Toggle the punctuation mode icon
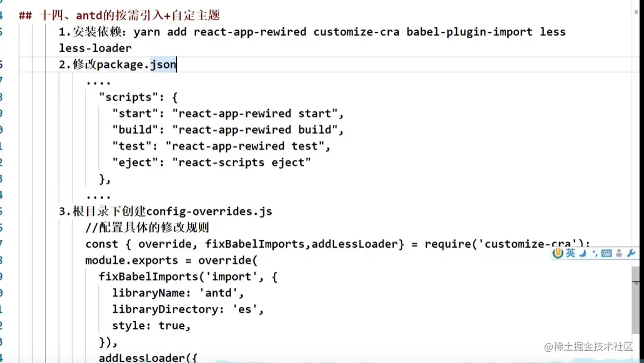 (x=595, y=254)
